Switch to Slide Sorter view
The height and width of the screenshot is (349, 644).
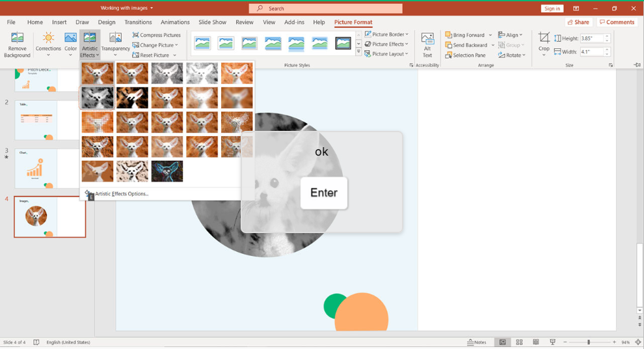(519, 342)
